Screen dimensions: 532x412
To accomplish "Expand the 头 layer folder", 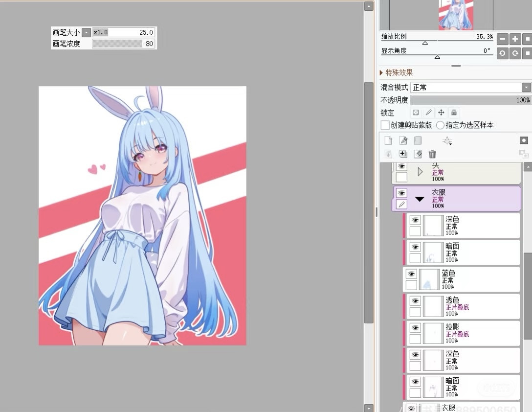I will [x=420, y=172].
